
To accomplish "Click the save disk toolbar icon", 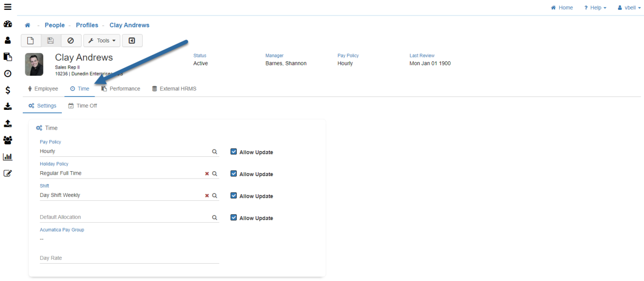I will (51, 41).
